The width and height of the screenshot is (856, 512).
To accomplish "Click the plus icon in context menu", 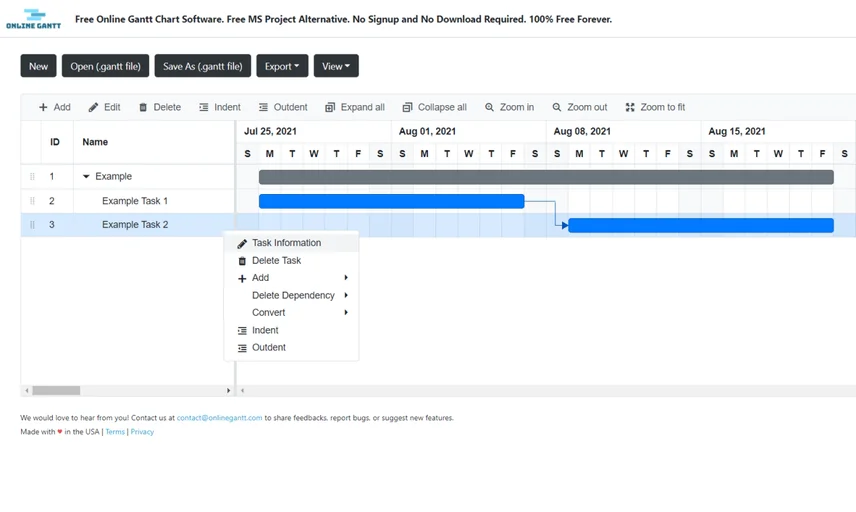I will [242, 278].
